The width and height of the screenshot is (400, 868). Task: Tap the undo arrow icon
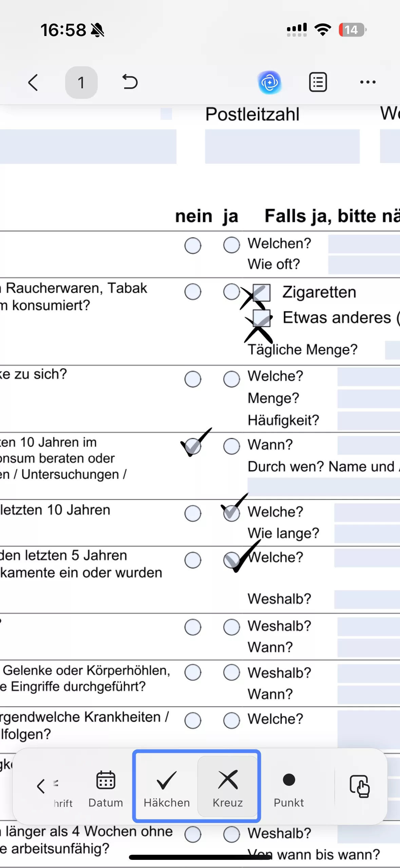point(130,82)
